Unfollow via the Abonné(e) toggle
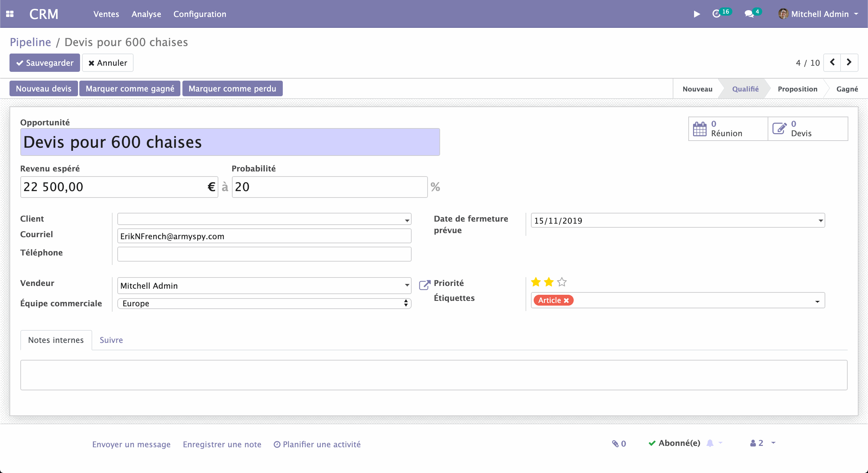 click(674, 443)
